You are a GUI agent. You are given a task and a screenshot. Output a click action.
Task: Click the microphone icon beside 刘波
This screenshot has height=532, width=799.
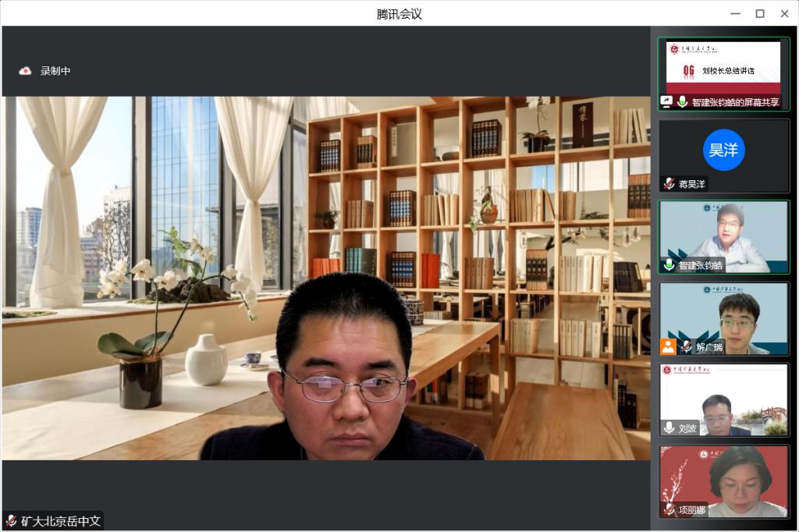tap(669, 427)
